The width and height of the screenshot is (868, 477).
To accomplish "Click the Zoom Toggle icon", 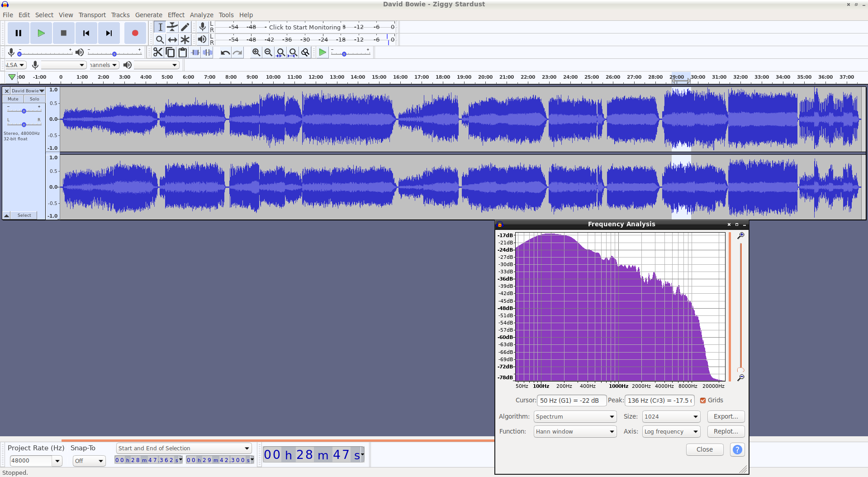I will pos(305,52).
